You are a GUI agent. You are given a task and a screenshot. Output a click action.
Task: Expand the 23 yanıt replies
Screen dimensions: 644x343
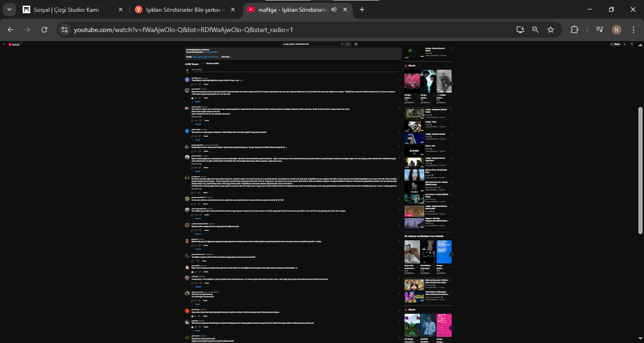click(197, 124)
